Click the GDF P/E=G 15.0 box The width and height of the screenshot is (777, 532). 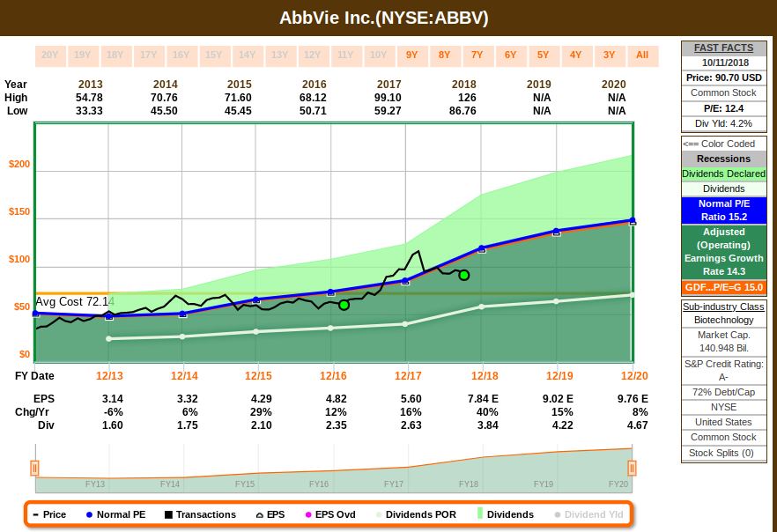(x=723, y=287)
